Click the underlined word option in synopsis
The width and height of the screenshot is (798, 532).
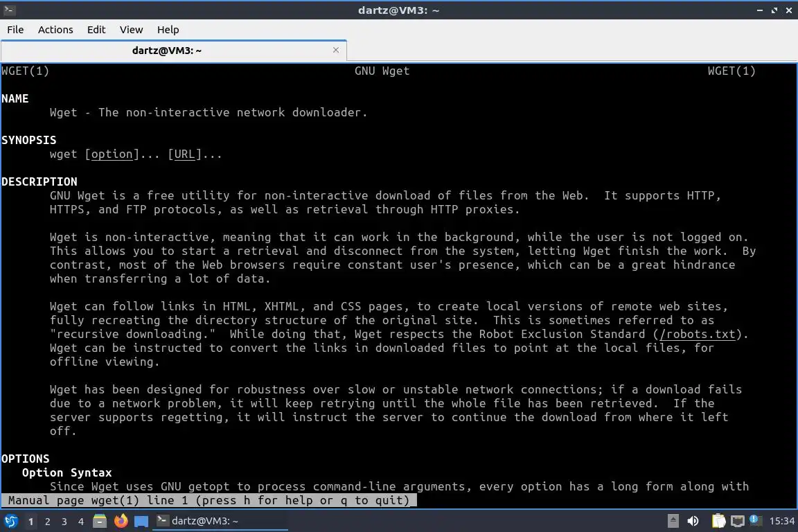point(112,154)
